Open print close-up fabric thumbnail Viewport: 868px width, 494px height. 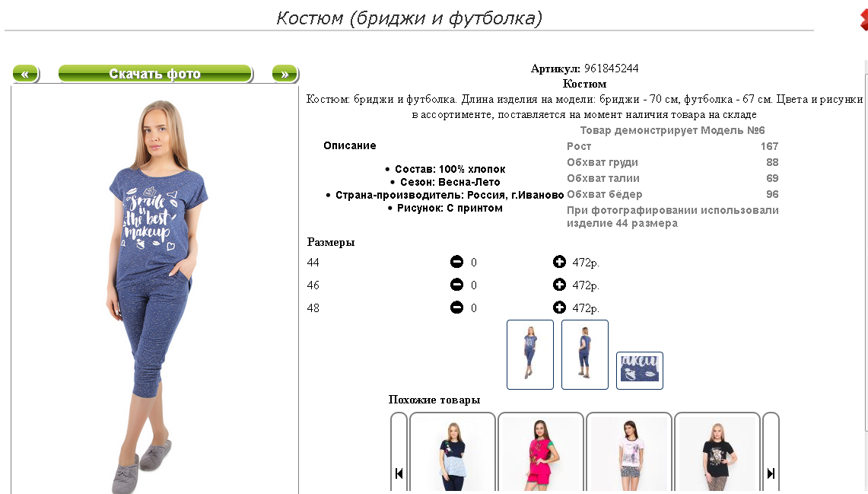[x=640, y=371]
